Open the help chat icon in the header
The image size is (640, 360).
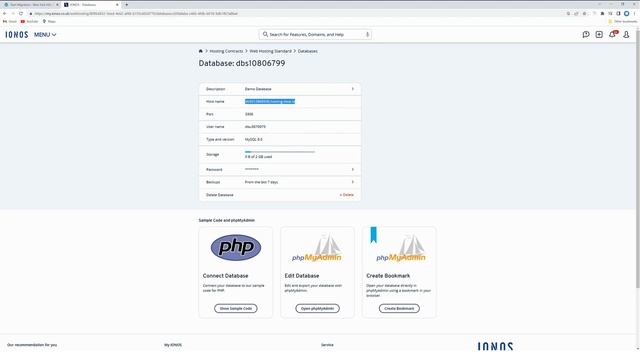(586, 35)
